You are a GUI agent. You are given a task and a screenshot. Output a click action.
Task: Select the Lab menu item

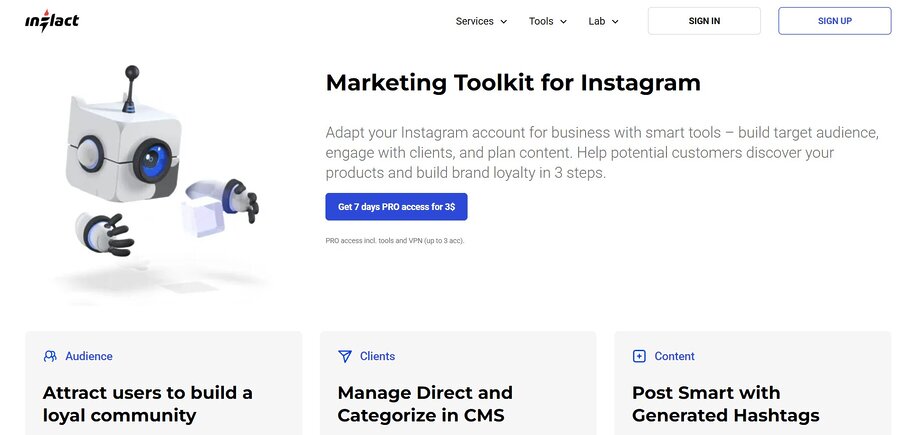[x=597, y=21]
